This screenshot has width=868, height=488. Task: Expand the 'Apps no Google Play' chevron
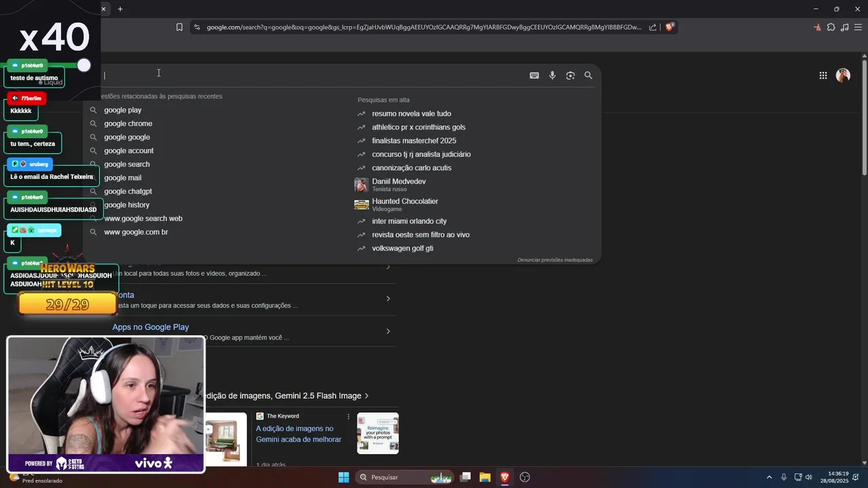388,331
